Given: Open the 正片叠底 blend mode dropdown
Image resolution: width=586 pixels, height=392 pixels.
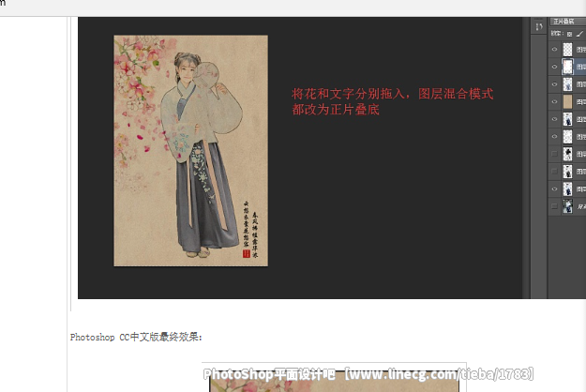Looking at the screenshot, I should pos(567,22).
